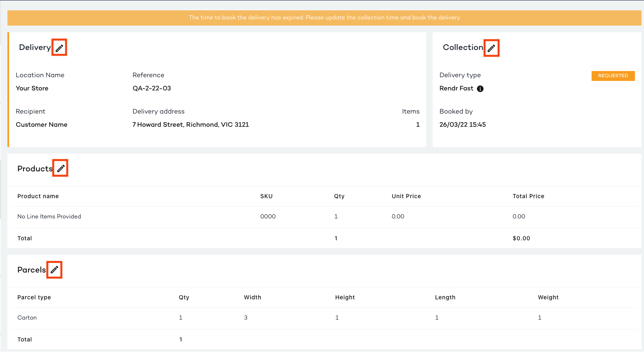Viewport: 644px width, 353px height.
Task: Click the REQUESTED status badge
Action: [613, 76]
